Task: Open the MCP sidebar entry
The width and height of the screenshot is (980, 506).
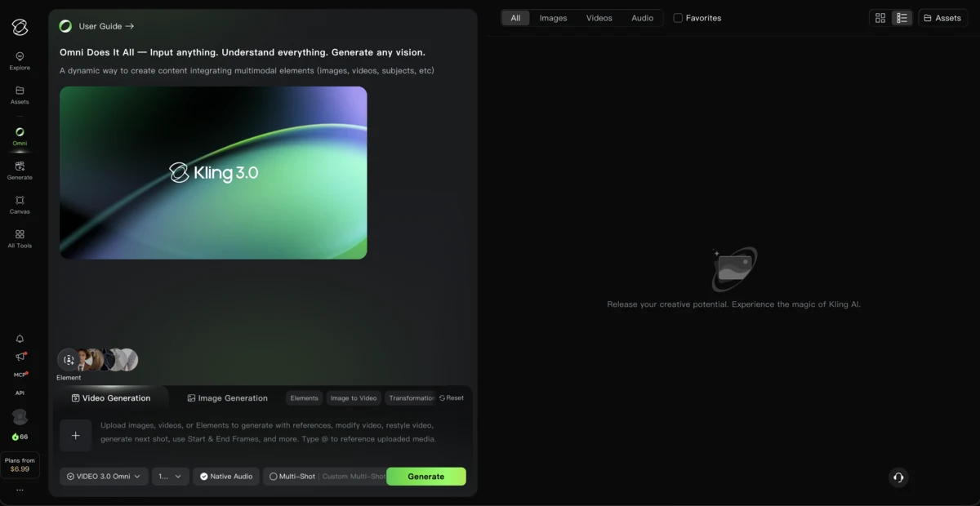Action: coord(20,375)
